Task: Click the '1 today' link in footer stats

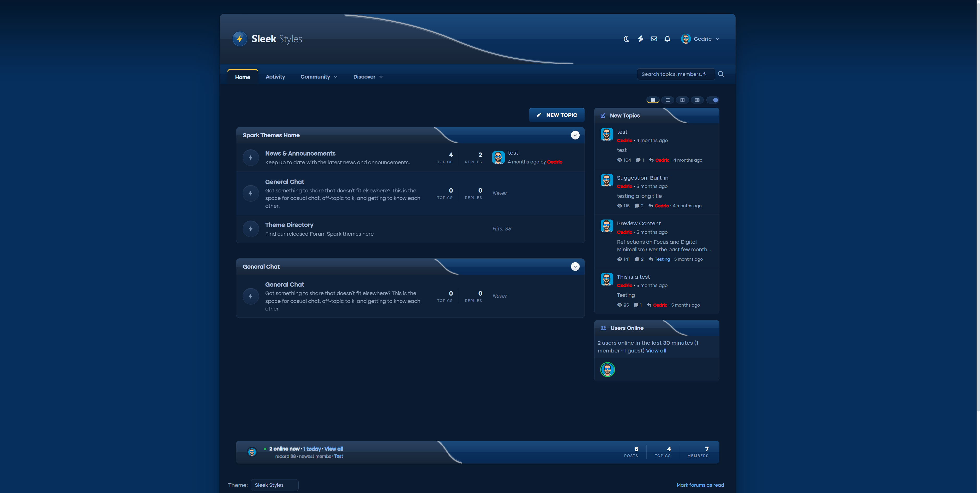Action: coord(312,449)
